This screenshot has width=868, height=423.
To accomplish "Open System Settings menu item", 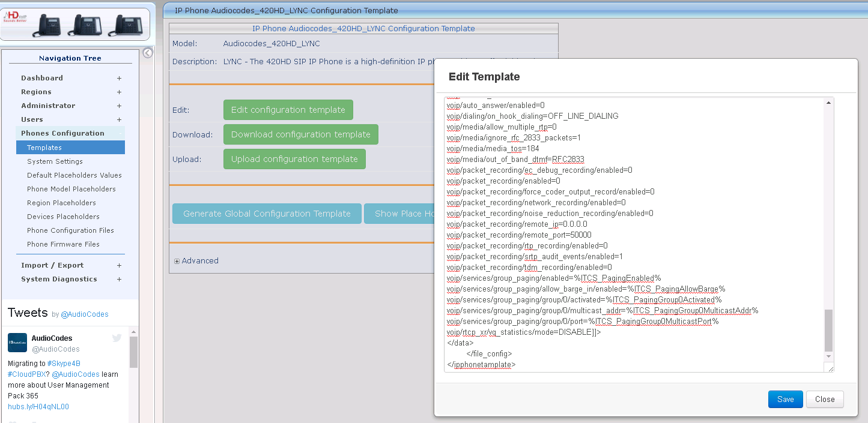I will pyautogui.click(x=55, y=161).
